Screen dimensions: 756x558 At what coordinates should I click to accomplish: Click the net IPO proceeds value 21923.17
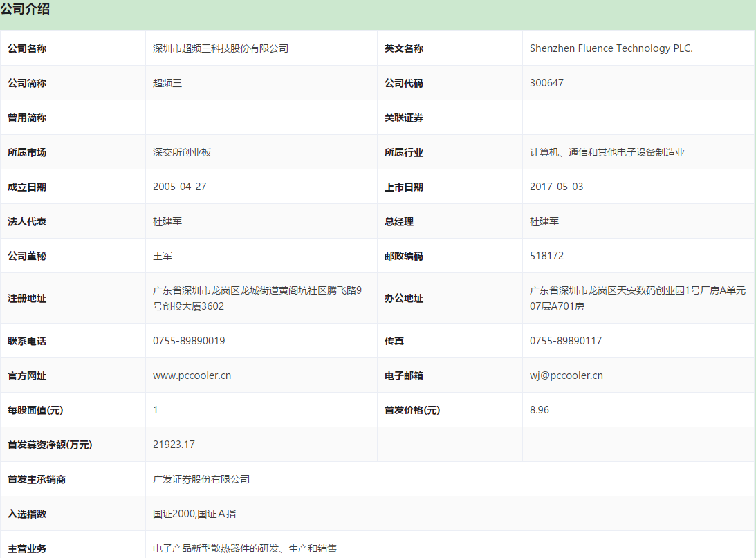(174, 445)
